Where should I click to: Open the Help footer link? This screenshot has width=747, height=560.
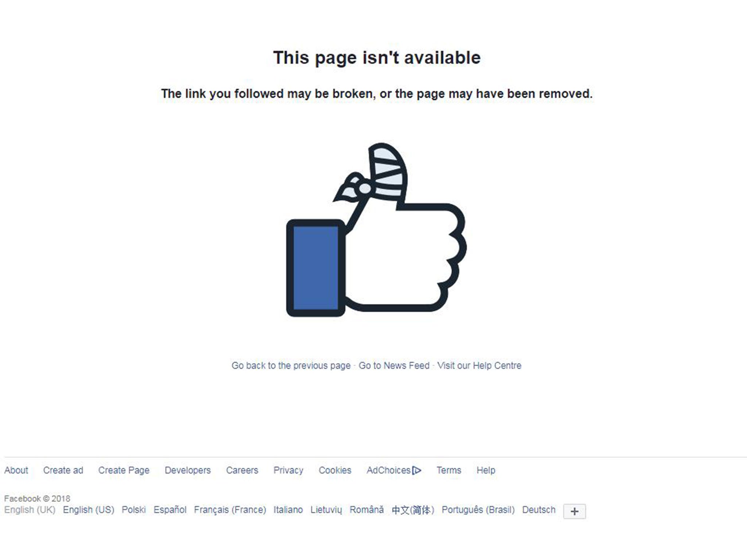pos(486,470)
